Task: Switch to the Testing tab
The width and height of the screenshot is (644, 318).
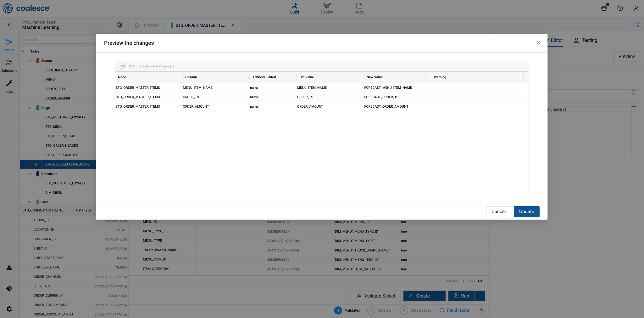Action: [x=586, y=40]
